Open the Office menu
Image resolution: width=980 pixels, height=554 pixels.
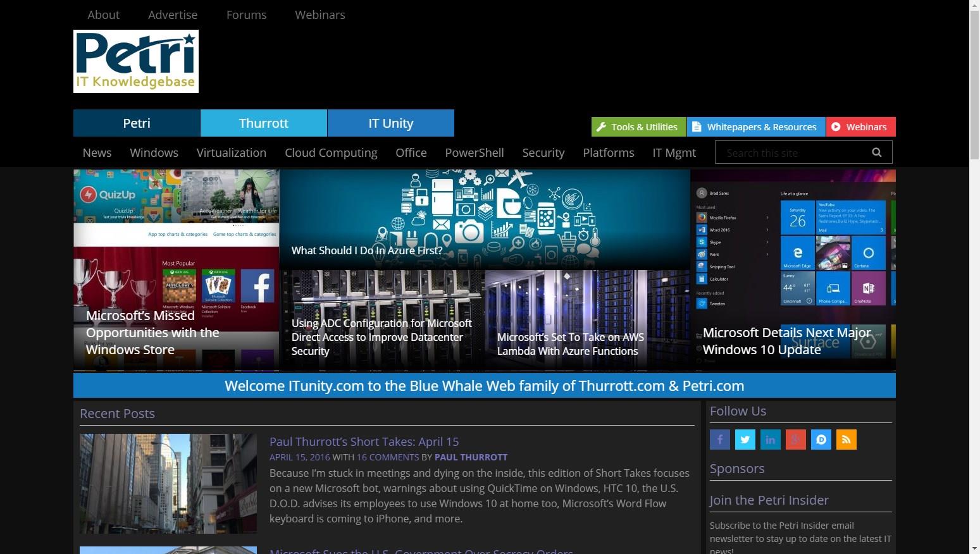click(411, 152)
